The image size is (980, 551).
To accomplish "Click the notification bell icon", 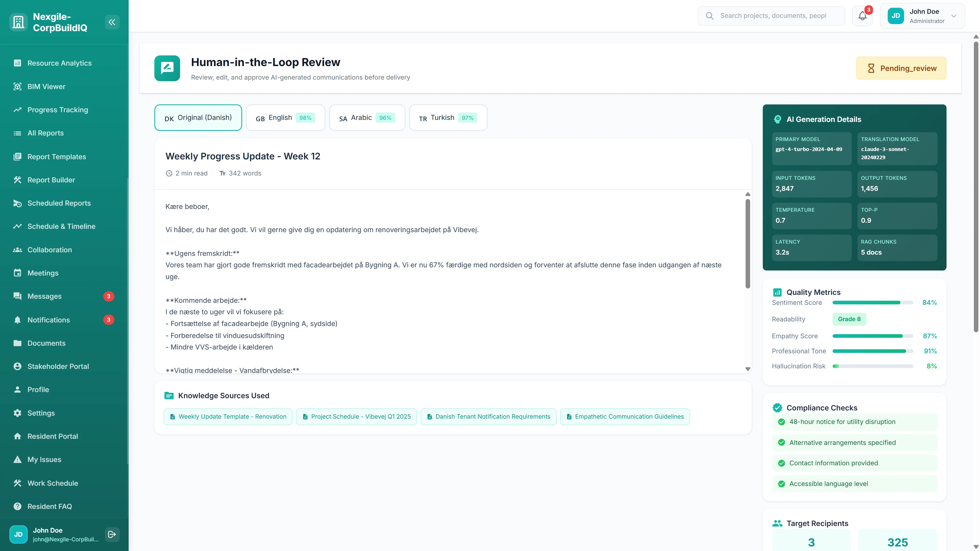I will click(862, 16).
